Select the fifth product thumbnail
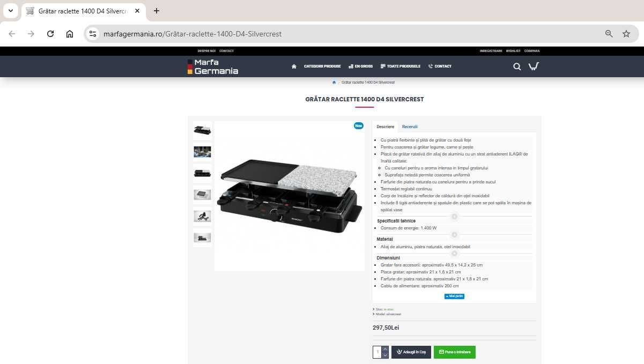The width and height of the screenshot is (644, 364). click(x=202, y=216)
